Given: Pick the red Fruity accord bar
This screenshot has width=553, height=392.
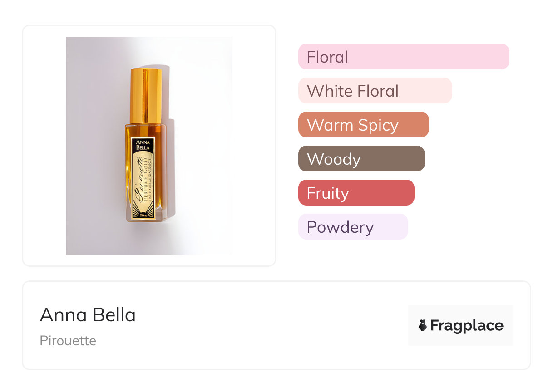Looking at the screenshot, I should [356, 193].
